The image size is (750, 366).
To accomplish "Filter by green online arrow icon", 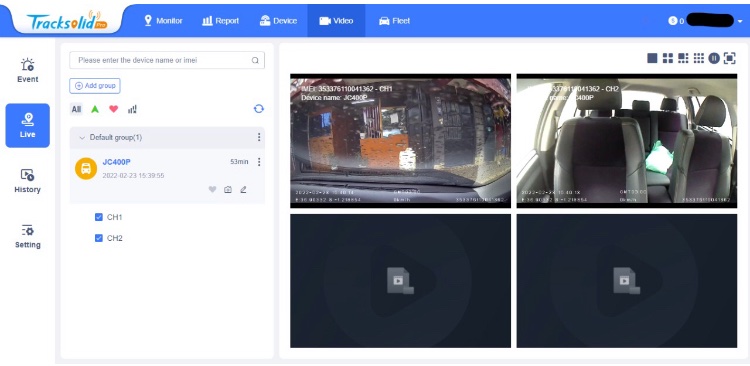I will pos(95,109).
